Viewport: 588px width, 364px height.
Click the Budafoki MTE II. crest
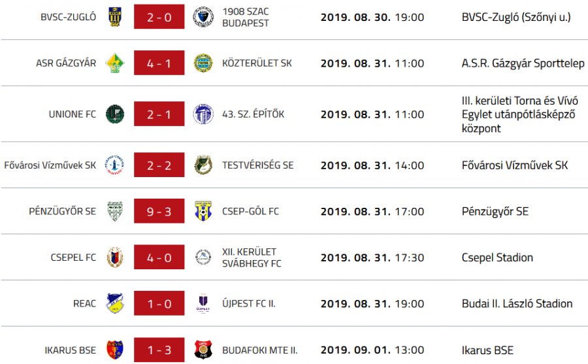(x=203, y=350)
